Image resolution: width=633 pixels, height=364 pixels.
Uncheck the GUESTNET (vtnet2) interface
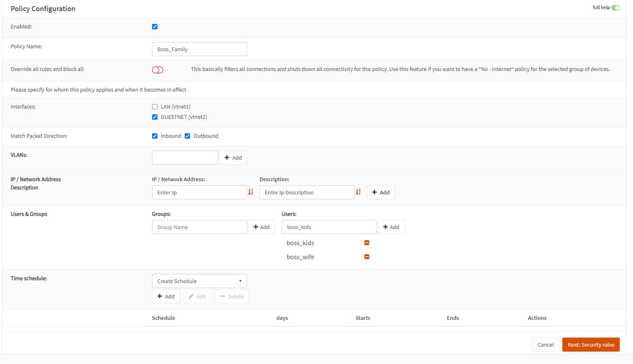tap(155, 117)
